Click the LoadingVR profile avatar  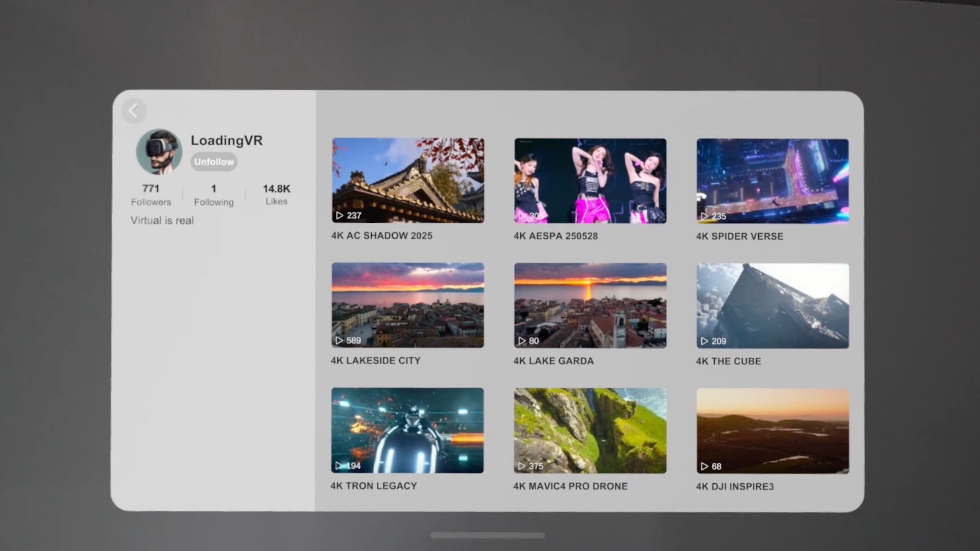(159, 152)
